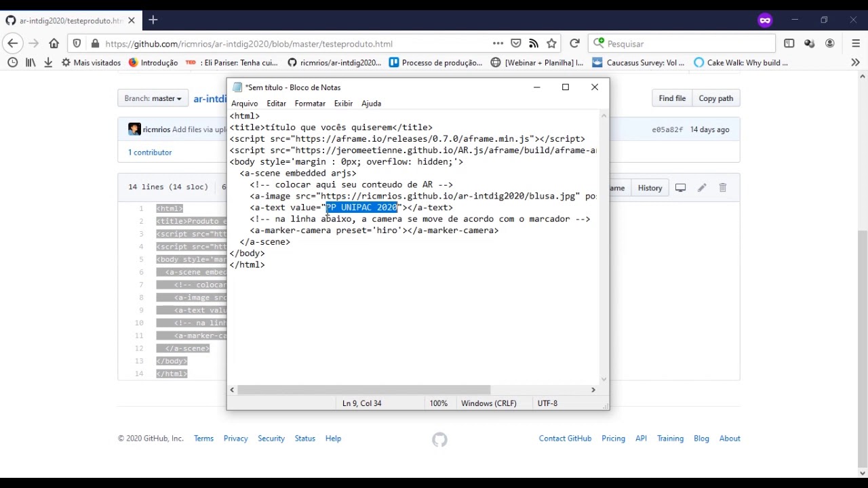This screenshot has width=868, height=488.
Task: Open tracking protection shield in address bar
Action: click(x=77, y=43)
